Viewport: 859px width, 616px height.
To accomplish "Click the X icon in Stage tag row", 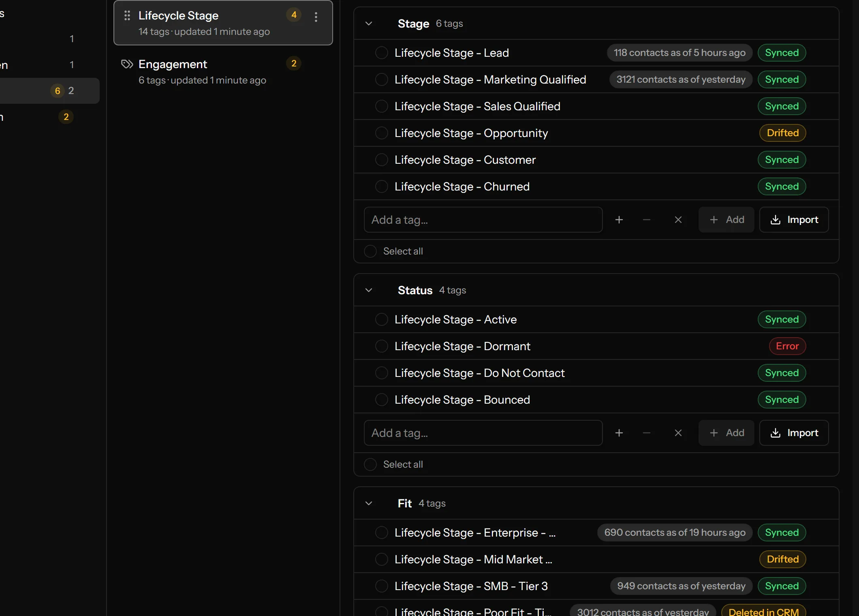I will click(678, 220).
